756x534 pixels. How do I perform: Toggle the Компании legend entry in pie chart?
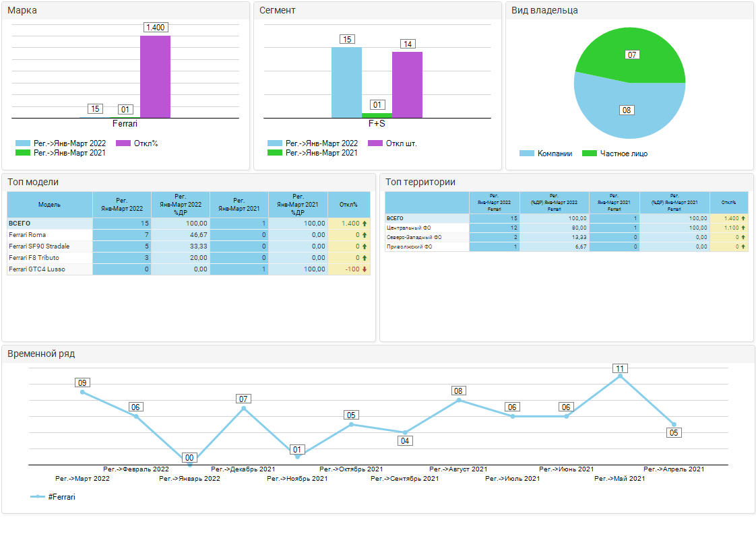(x=546, y=154)
